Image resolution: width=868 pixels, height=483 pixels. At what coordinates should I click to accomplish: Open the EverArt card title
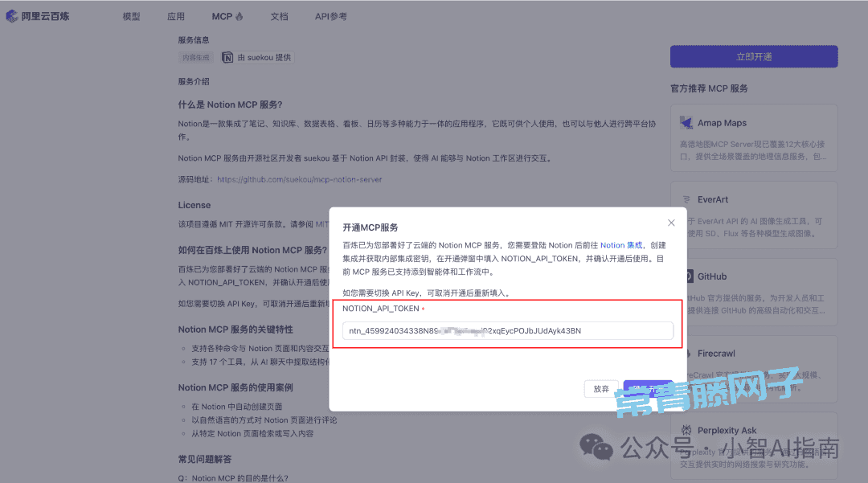click(713, 200)
